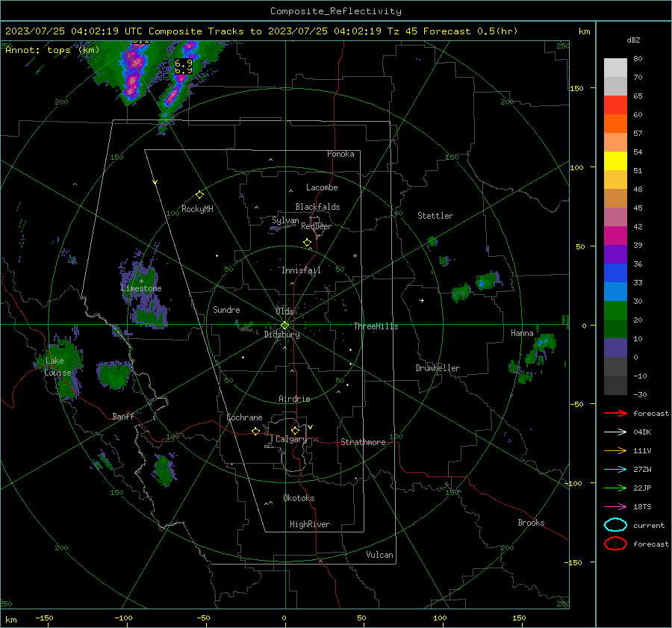The width and height of the screenshot is (672, 628).
Task: Click the Okotoks city label
Action: click(299, 498)
